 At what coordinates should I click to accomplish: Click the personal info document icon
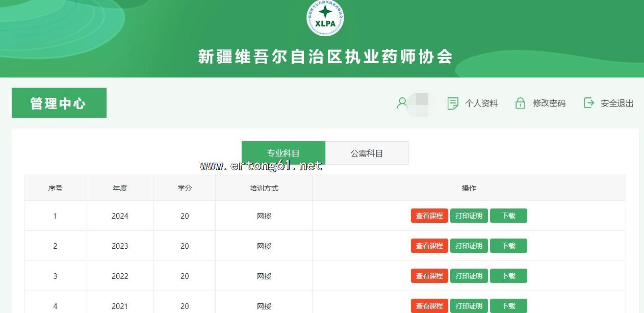pos(452,103)
